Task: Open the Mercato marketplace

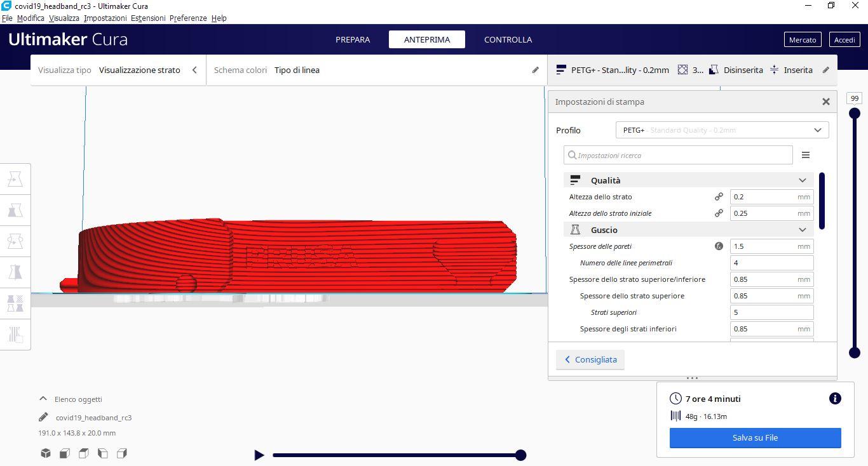Action: click(803, 39)
